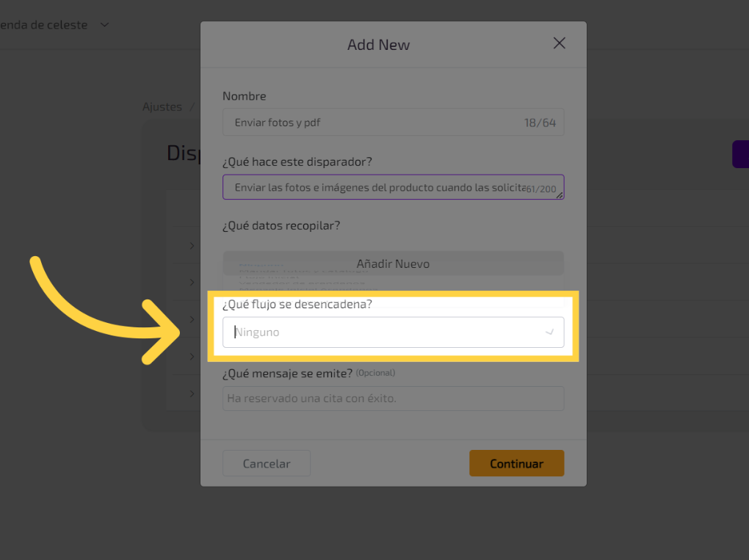The width and height of the screenshot is (749, 560).
Task: Expand the first row chevron in background list
Action: [x=192, y=246]
